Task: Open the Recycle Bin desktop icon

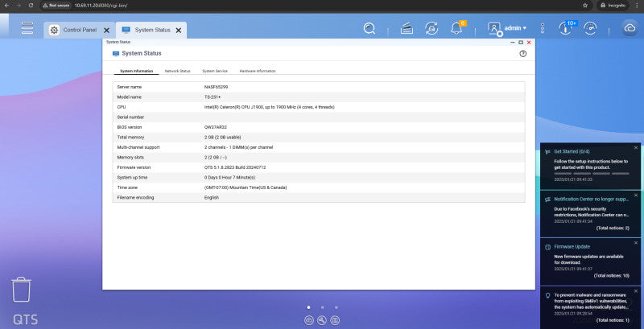Action: [x=21, y=290]
